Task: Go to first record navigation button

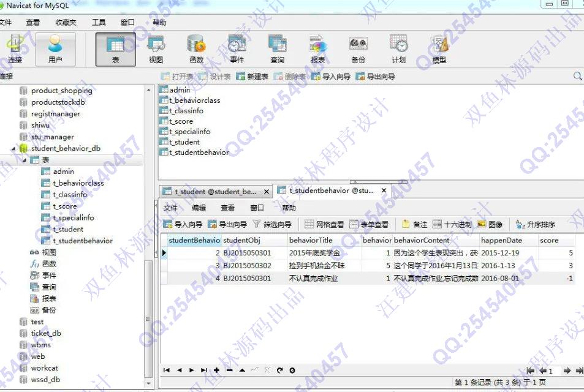Action: tap(167, 370)
